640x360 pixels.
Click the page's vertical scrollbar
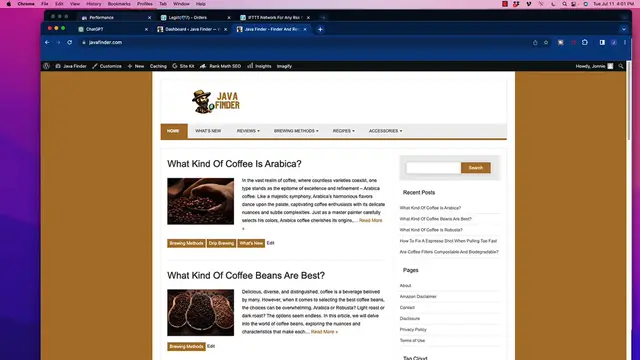pos(629,102)
